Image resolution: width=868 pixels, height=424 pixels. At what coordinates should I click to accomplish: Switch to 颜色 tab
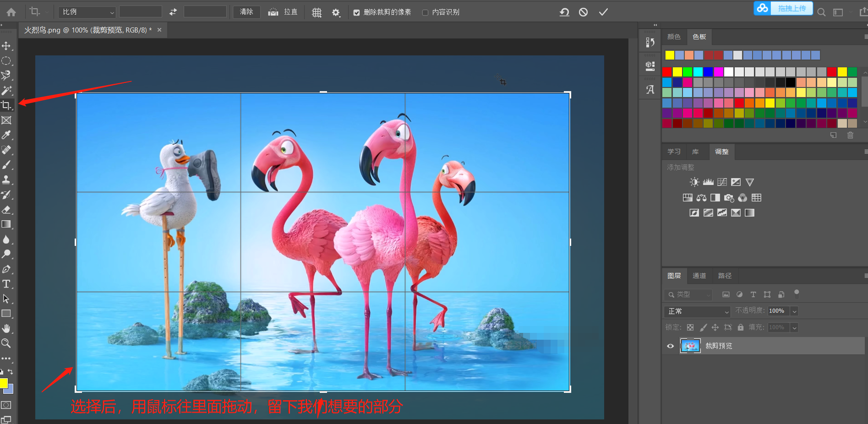point(674,37)
